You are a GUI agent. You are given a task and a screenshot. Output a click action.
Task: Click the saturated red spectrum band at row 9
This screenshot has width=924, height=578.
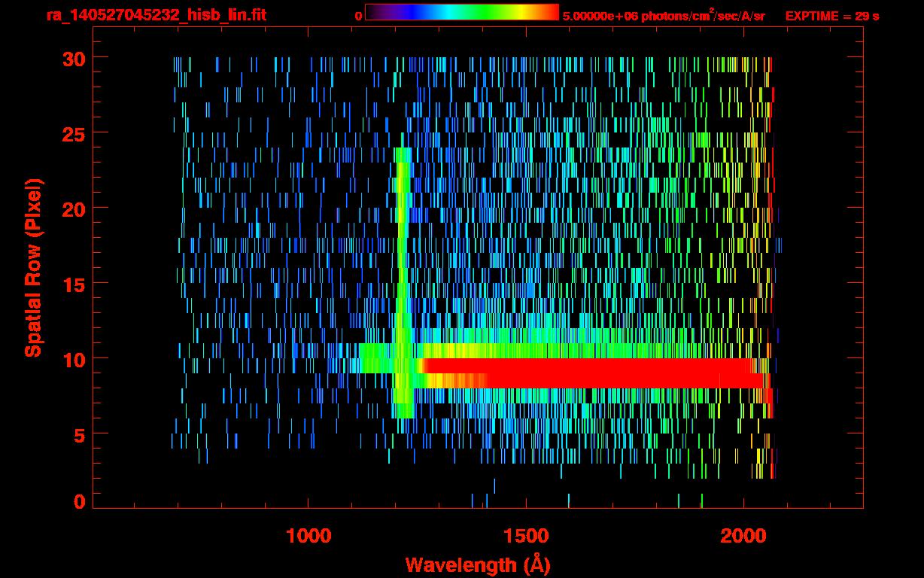590,373
